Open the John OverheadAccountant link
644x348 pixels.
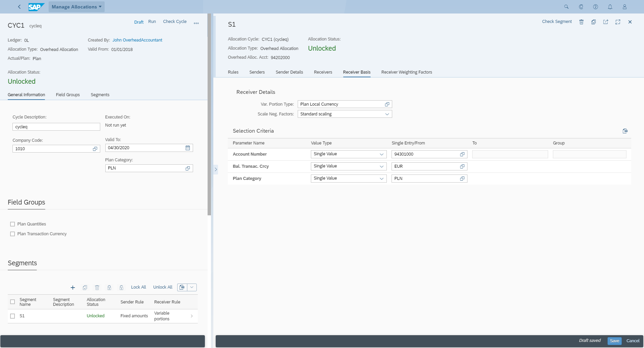pos(137,40)
